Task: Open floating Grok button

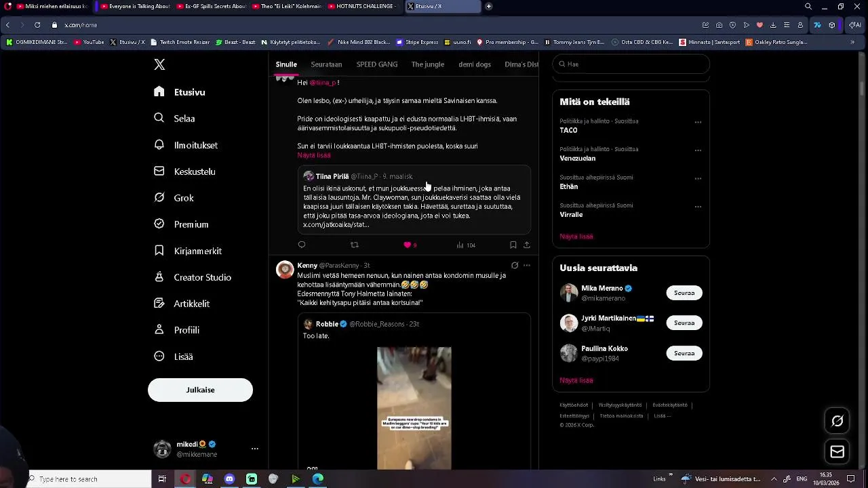Action: point(837,422)
